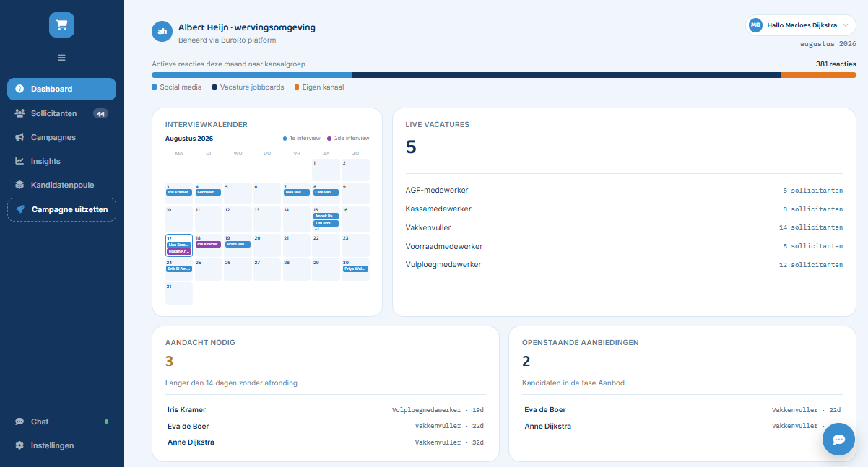The image size is (868, 467).
Task: Open Fenna Ko... interview on August 4
Action: pyautogui.click(x=209, y=193)
